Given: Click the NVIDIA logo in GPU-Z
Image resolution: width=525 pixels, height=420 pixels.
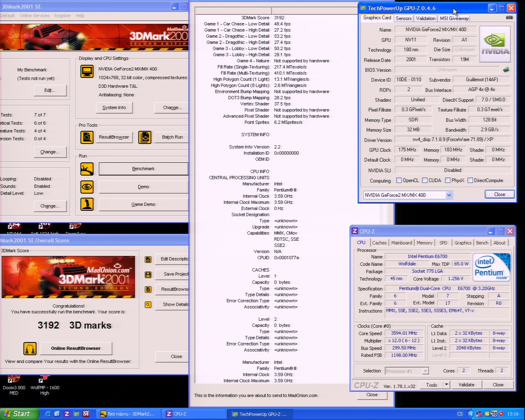Looking at the screenshot, I should pos(495,43).
